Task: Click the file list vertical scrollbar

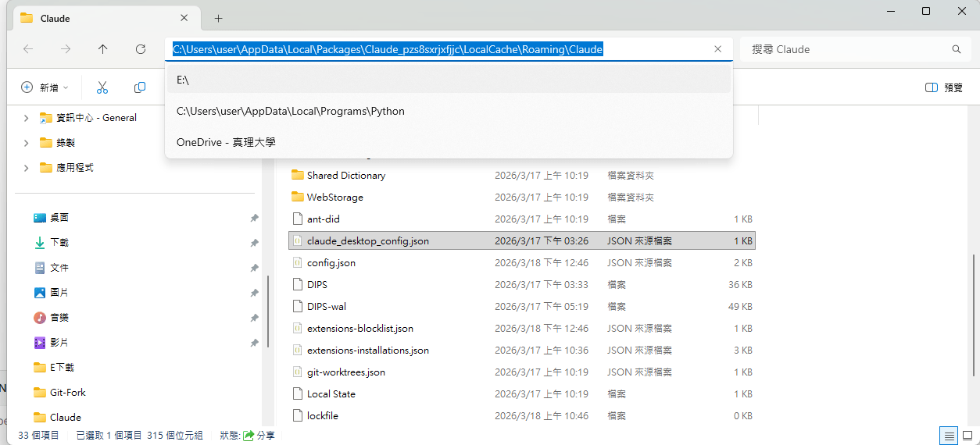Action: point(974,315)
